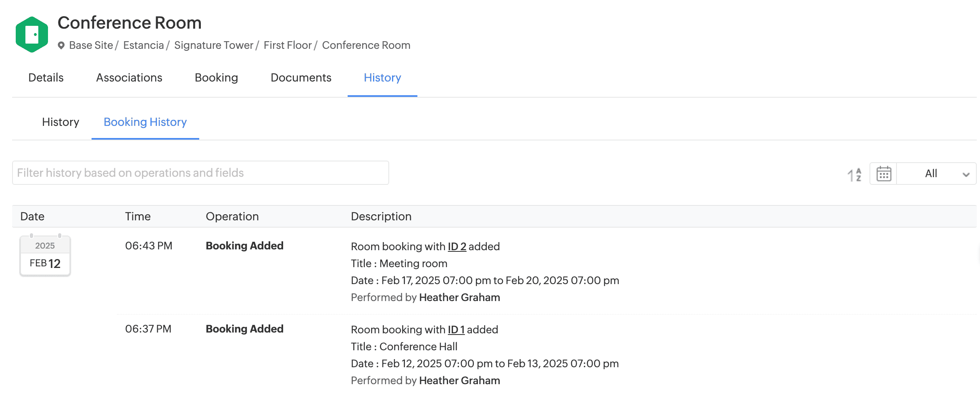Click First Floor in the breadcrumb
980x410 pixels.
(288, 45)
